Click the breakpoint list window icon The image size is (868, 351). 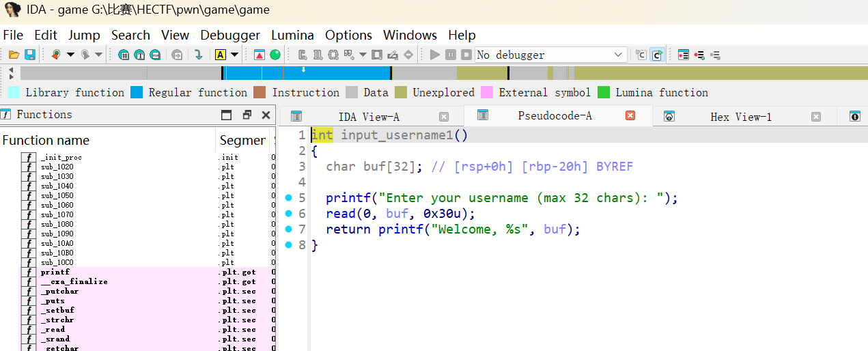[x=684, y=55]
